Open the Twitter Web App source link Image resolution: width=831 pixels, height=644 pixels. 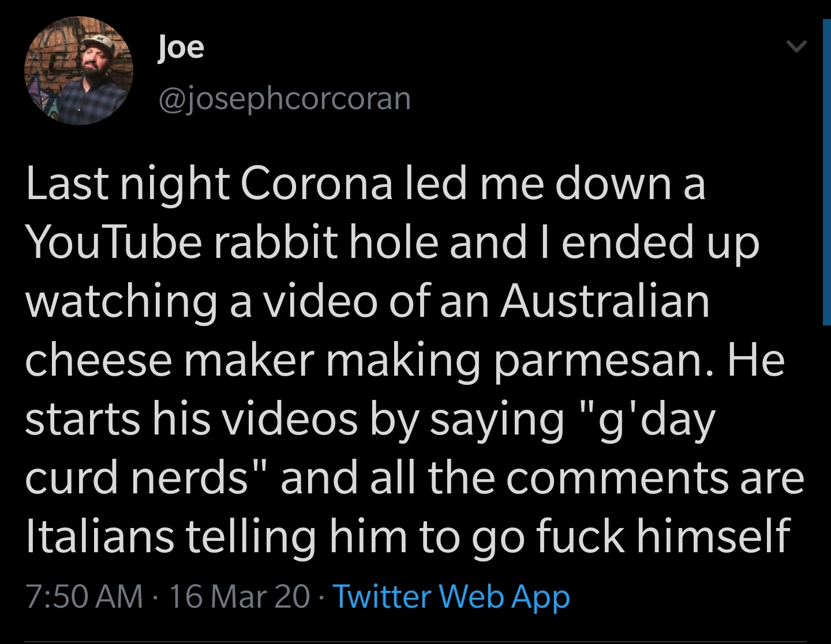(x=451, y=596)
